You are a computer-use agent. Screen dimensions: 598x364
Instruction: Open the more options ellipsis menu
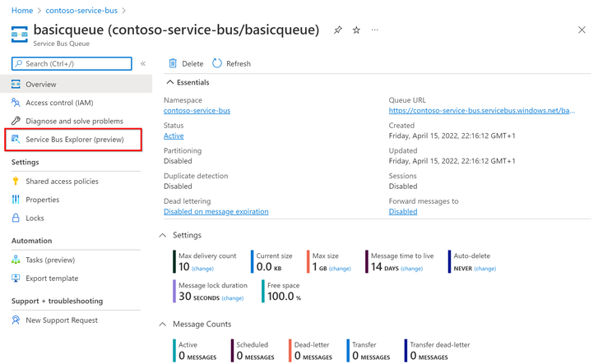(x=375, y=30)
